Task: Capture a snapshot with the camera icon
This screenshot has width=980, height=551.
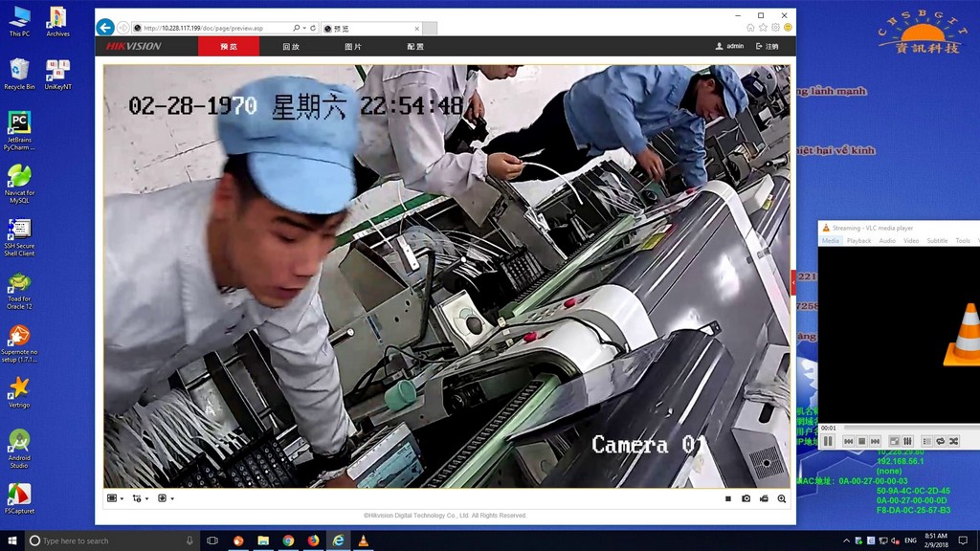Action: 746,498
